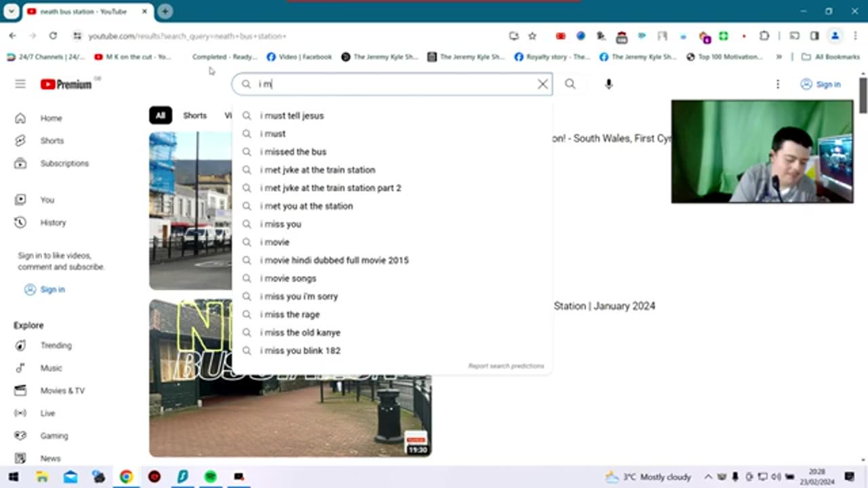The width and height of the screenshot is (868, 488).
Task: Open YouTube settings three-dot menu
Action: (x=778, y=84)
